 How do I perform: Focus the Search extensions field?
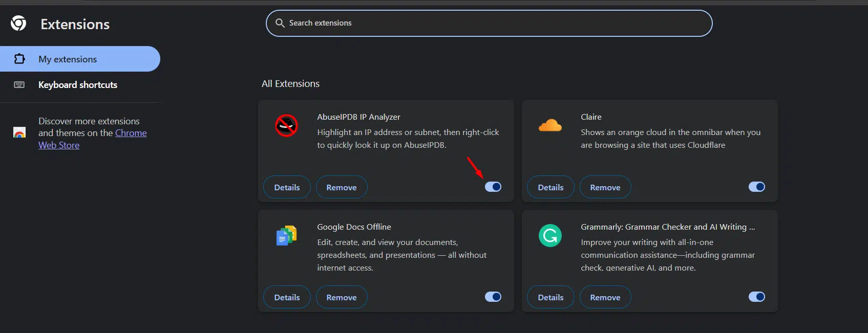point(489,23)
